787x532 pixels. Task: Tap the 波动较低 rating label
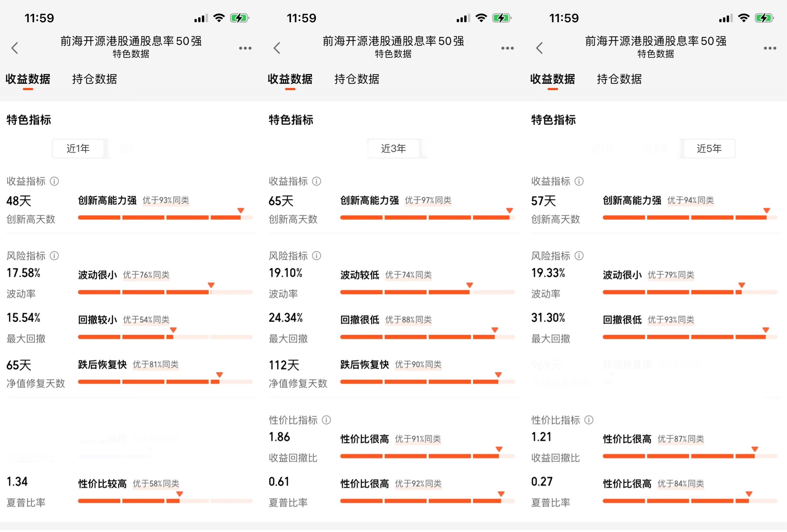tap(360, 275)
